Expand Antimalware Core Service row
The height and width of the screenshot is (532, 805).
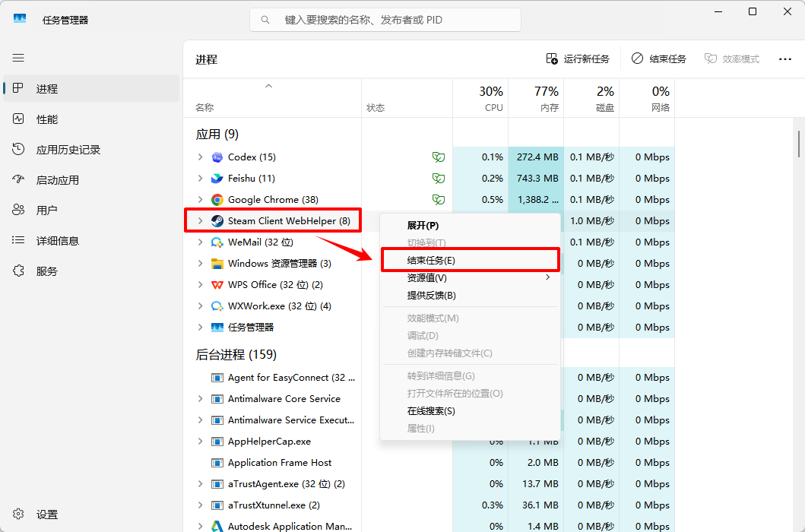coord(200,399)
